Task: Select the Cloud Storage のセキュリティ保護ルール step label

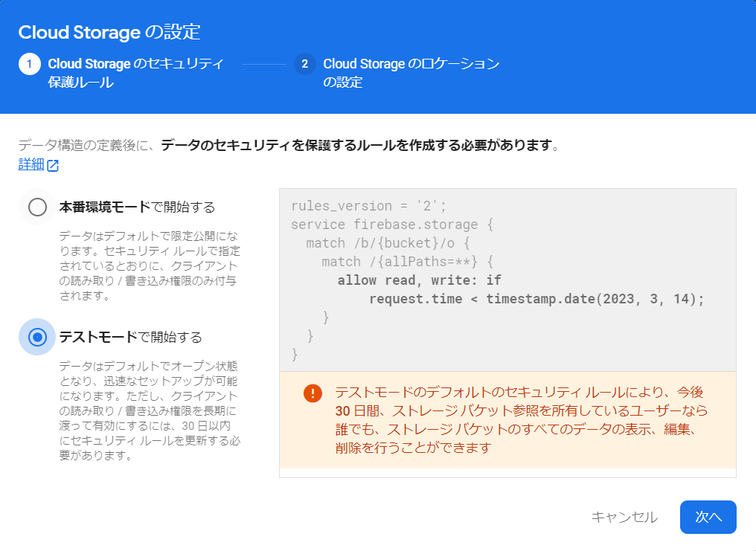Action: coord(135,73)
